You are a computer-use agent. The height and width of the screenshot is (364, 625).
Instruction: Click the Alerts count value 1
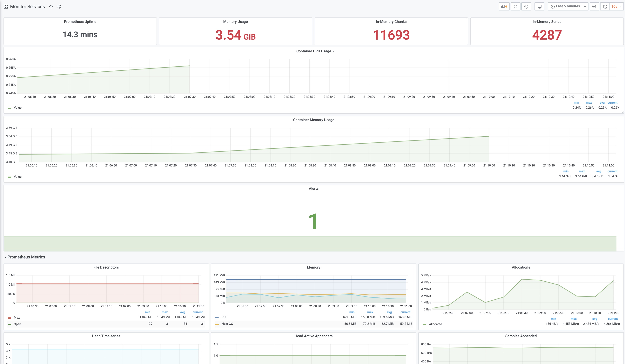coord(313,222)
